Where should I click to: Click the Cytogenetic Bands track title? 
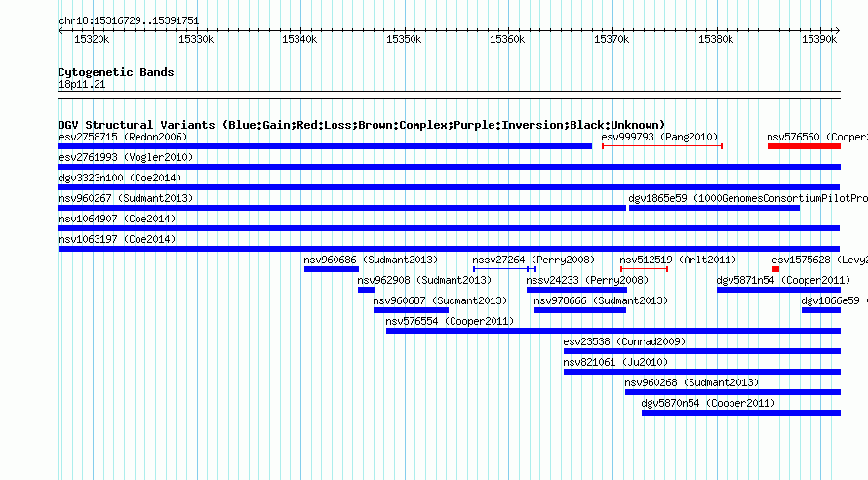pyautogui.click(x=116, y=72)
